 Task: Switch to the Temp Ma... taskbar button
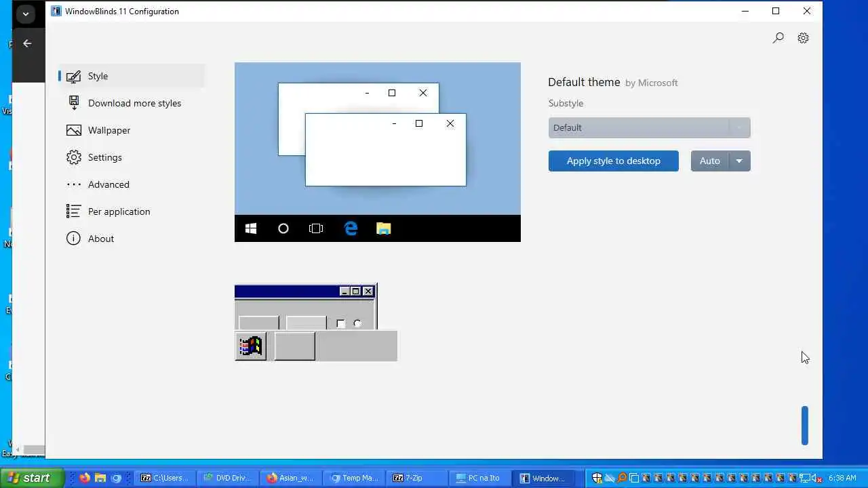pos(354,478)
